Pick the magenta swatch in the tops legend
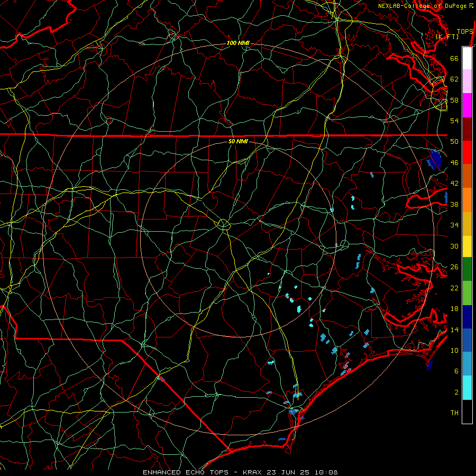 coord(467,105)
